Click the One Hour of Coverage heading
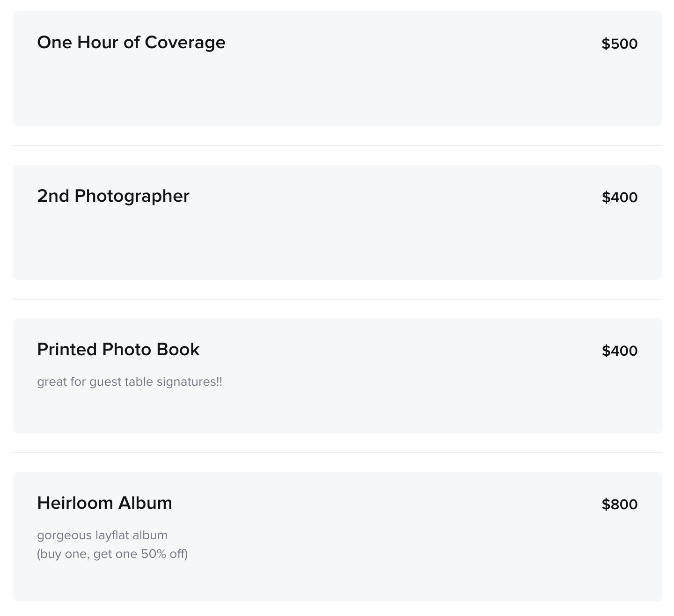 coord(131,43)
